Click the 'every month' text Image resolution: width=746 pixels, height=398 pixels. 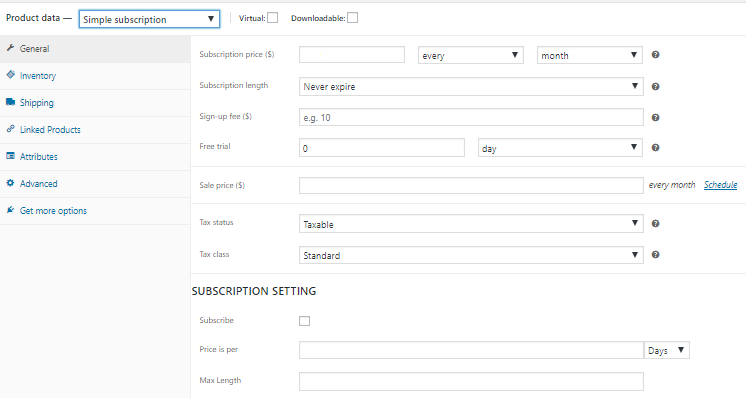click(x=672, y=185)
